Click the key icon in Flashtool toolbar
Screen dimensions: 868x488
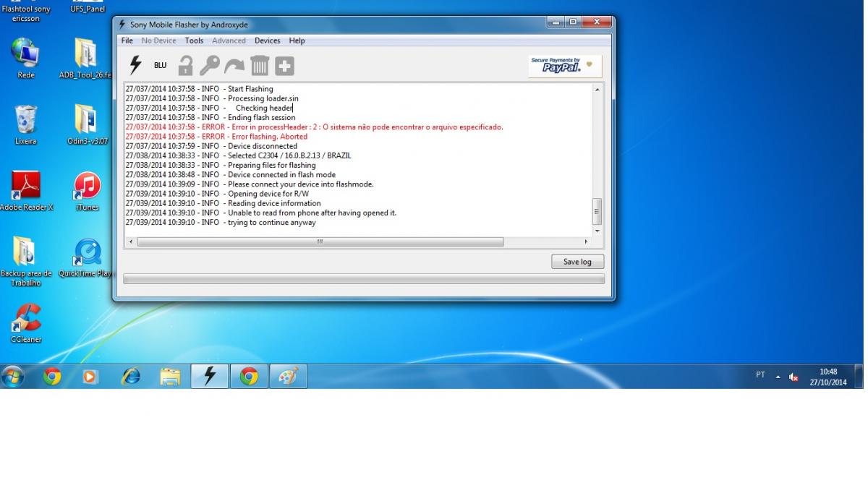click(x=210, y=66)
